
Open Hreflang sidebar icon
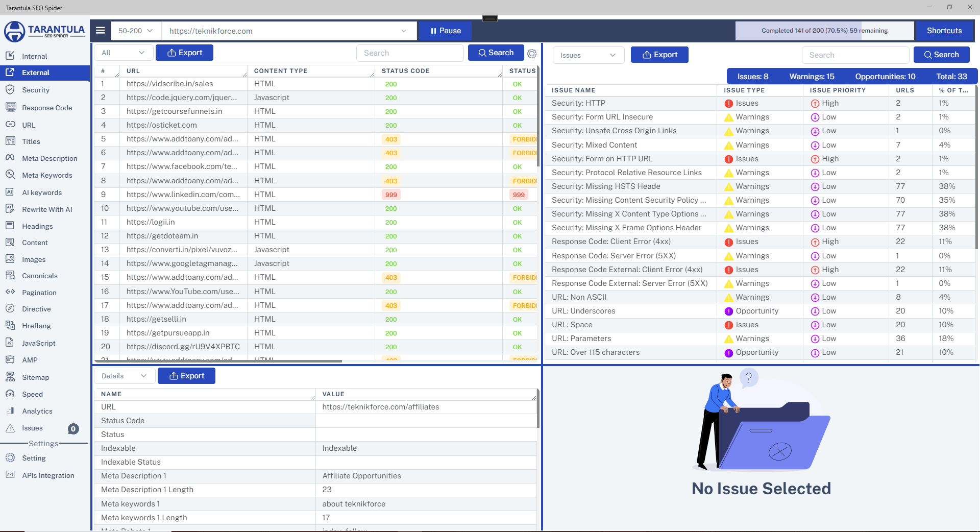10,325
